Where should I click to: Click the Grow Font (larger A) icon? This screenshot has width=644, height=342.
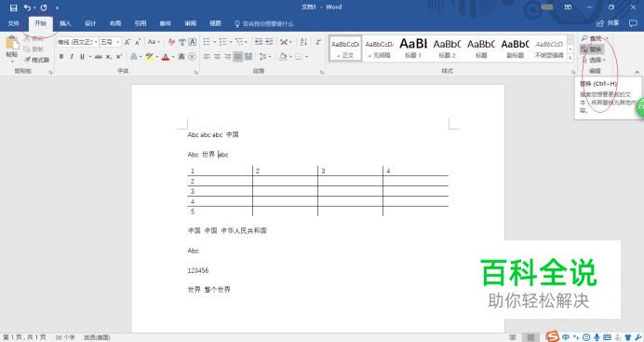pos(127,42)
